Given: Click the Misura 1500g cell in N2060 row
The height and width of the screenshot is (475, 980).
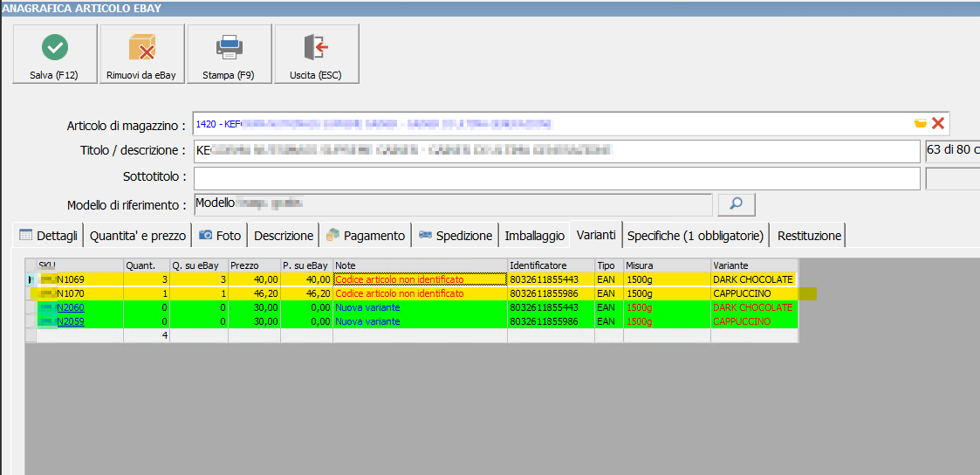Looking at the screenshot, I should click(667, 307).
